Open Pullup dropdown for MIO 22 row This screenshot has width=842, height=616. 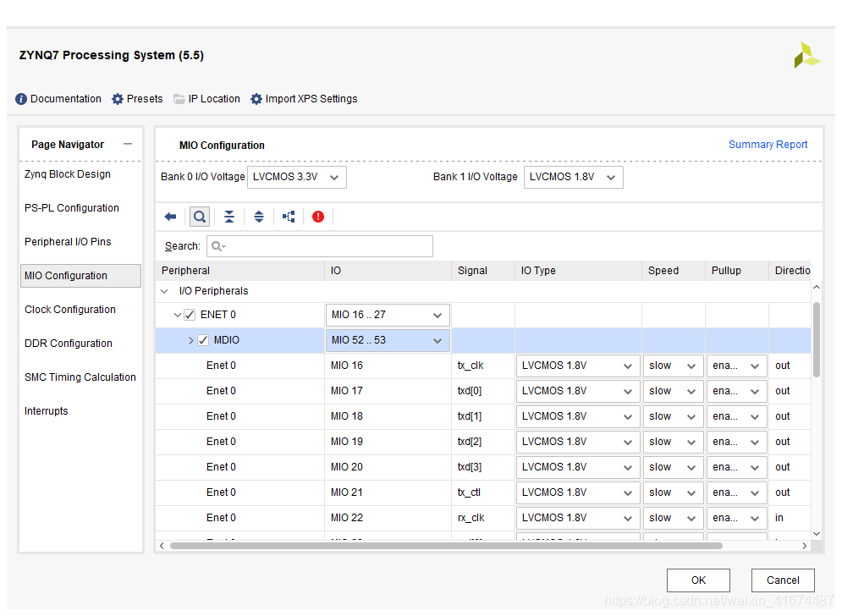coord(736,518)
